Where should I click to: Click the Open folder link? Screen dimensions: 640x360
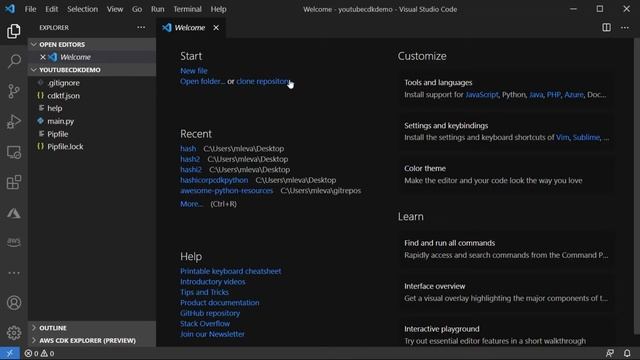click(x=202, y=81)
